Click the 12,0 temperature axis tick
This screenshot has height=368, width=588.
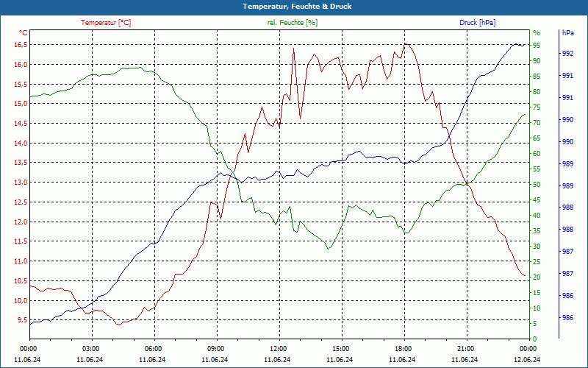(21, 222)
